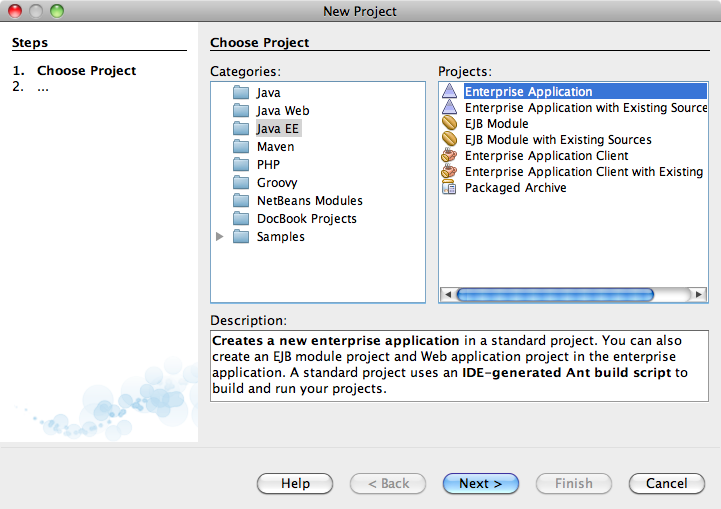Image resolution: width=721 pixels, height=509 pixels.
Task: Click the Maven folder icon
Action: click(241, 147)
